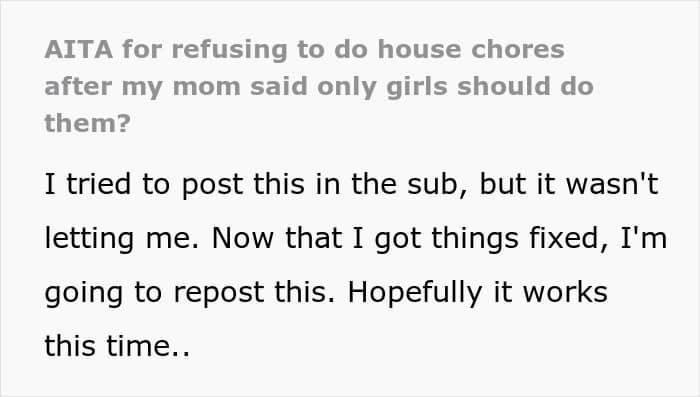Image resolution: width=700 pixels, height=397 pixels.
Task: Click the word 'Now' in the body
Action: (242, 238)
